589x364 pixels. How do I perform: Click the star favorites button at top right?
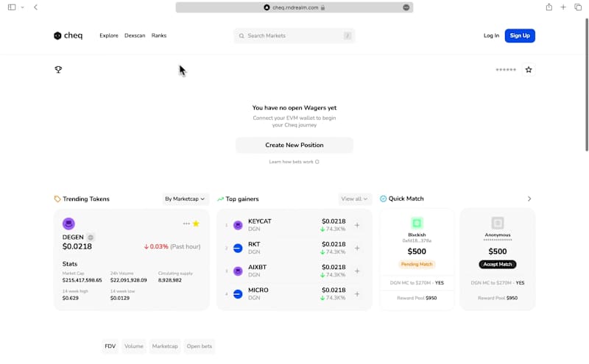[529, 69]
